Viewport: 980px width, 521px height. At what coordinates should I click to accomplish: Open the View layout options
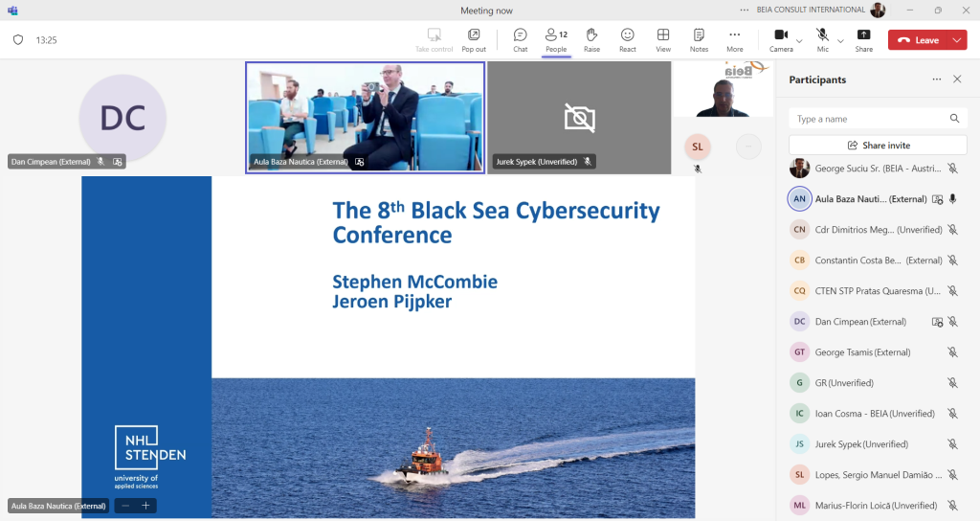coord(663,39)
